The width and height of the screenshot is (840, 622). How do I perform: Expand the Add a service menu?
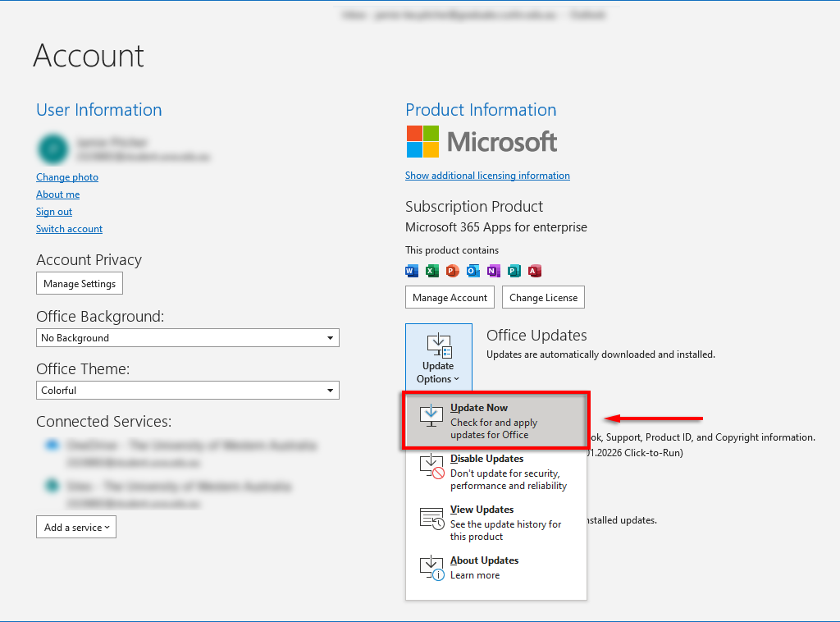click(x=76, y=527)
